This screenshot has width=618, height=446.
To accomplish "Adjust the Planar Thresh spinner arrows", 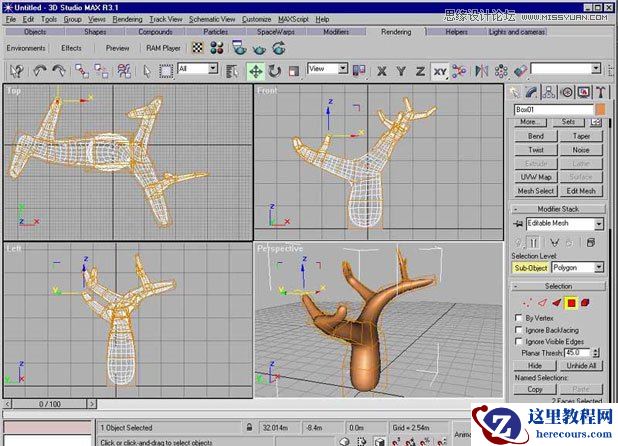I will [x=596, y=353].
